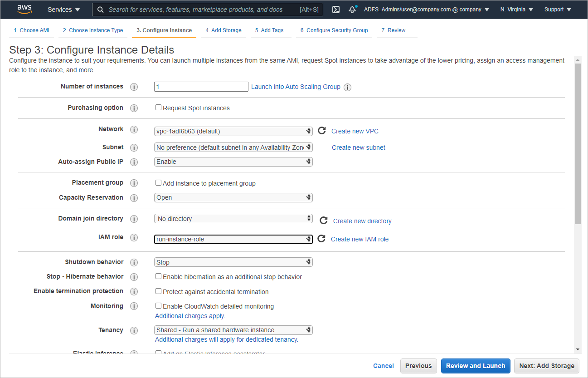Screen dimensions: 588x378
Task: Check Protect against accidental termination
Action: point(159,291)
